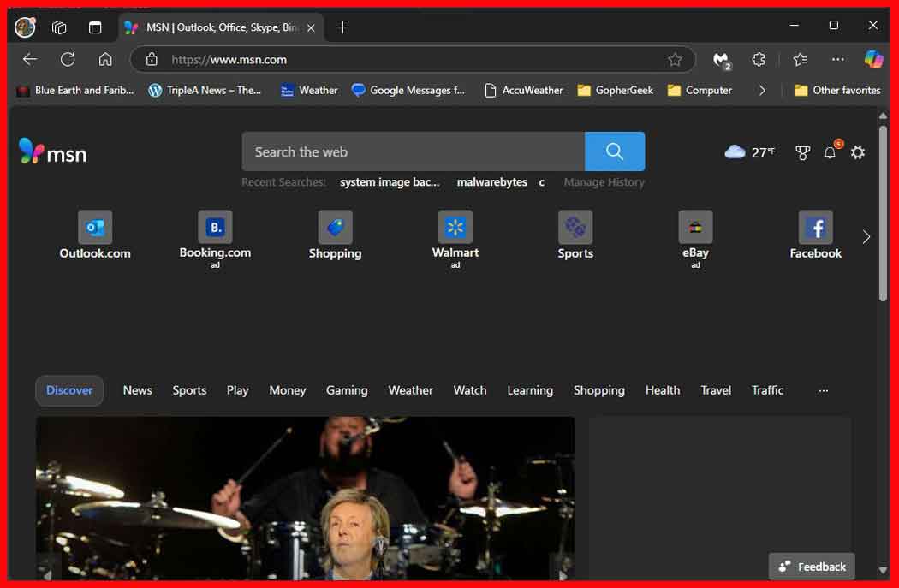Click the address bar showing www.msn.com
This screenshot has height=588, width=899.
coord(412,60)
